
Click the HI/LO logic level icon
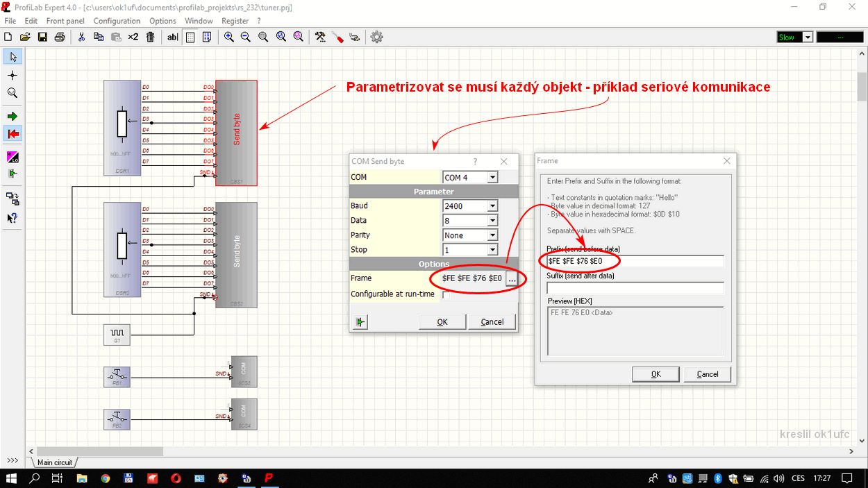(x=12, y=157)
